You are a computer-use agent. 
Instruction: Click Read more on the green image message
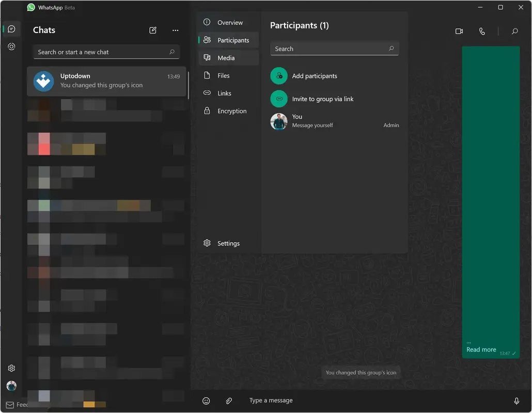point(481,350)
